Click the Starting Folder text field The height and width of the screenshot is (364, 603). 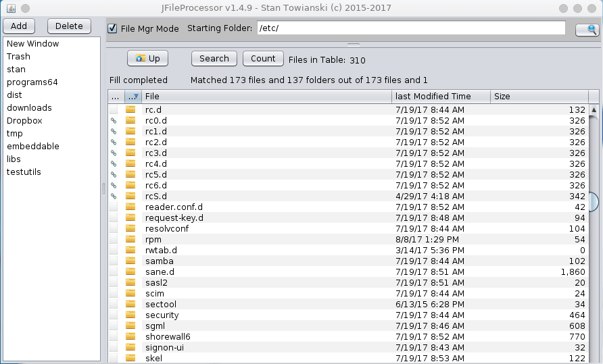410,28
